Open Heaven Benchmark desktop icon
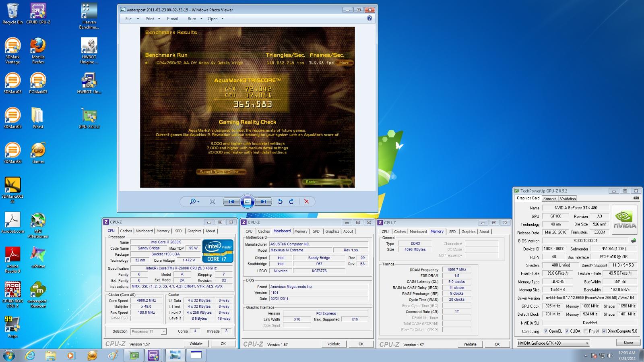The height and width of the screenshot is (362, 644). [89, 16]
